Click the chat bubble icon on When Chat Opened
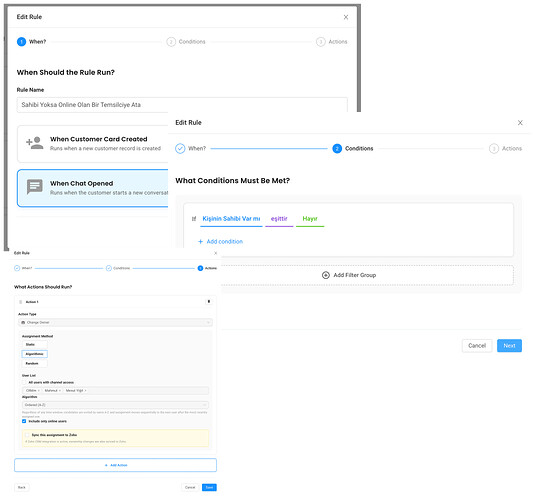 click(x=35, y=187)
